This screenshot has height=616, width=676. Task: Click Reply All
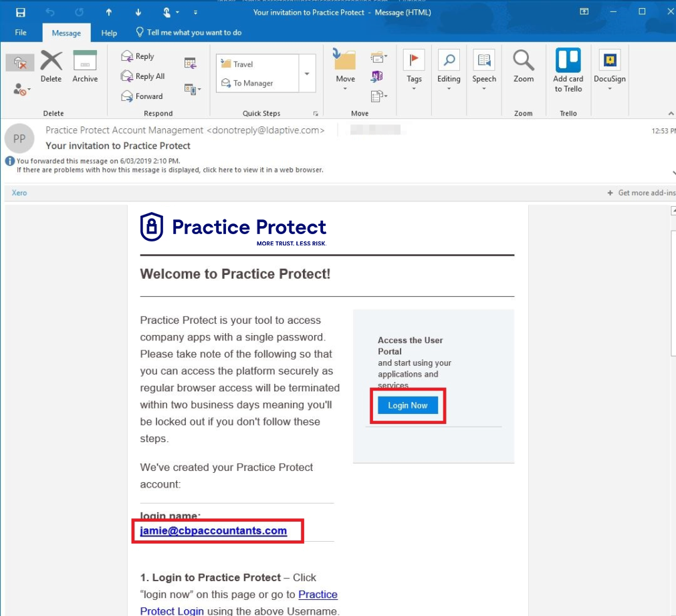point(143,76)
